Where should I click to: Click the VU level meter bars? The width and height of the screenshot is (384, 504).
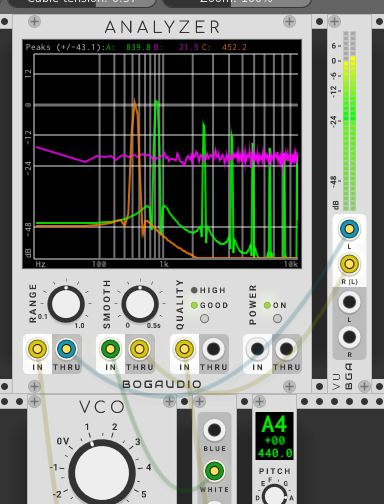(x=349, y=121)
